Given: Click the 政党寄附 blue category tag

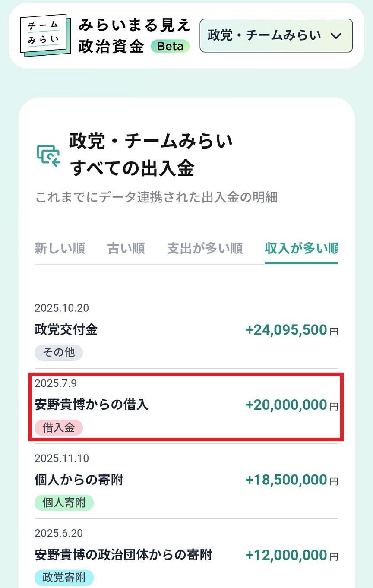Looking at the screenshot, I should click(64, 578).
